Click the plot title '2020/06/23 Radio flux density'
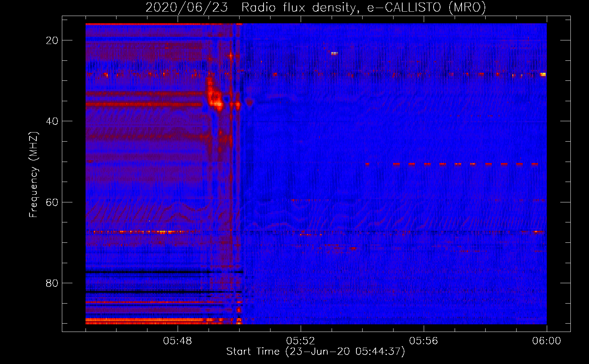Viewport: 589px width, 364px height. pos(252,7)
